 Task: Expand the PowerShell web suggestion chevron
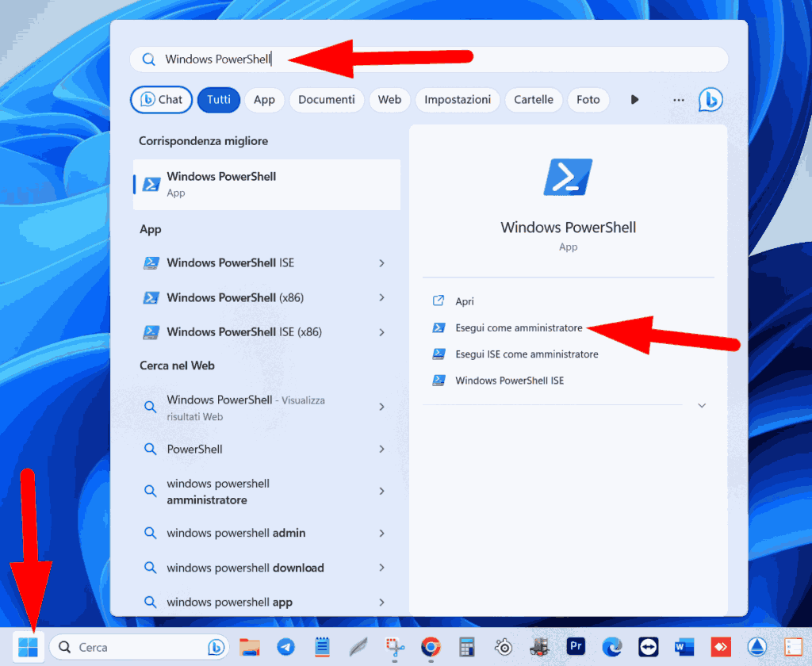[x=381, y=449]
